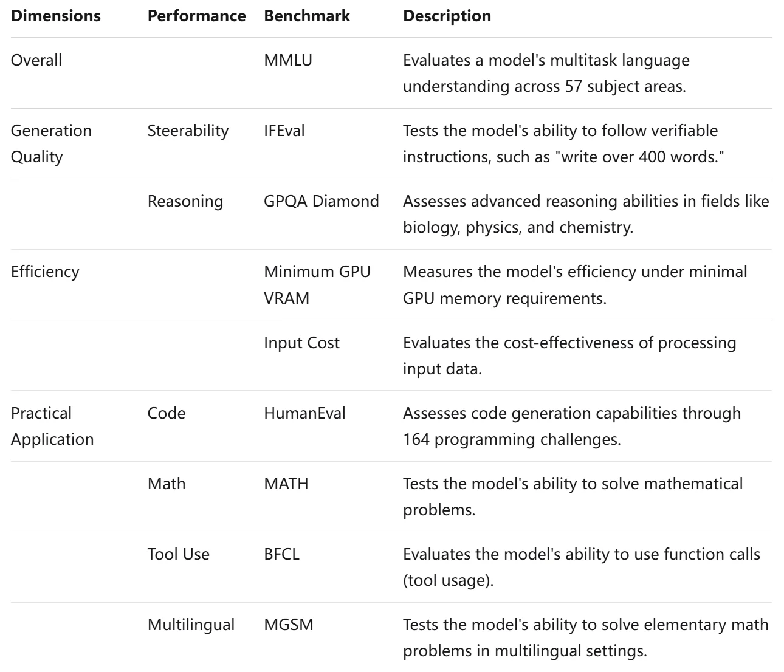
Task: Click the MGSM benchmark text
Action: pos(289,625)
